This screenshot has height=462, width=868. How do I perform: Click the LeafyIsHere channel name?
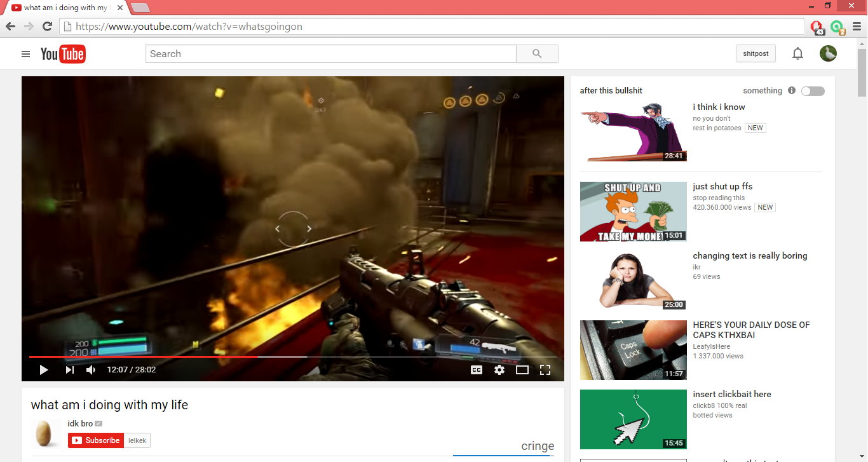(x=712, y=346)
